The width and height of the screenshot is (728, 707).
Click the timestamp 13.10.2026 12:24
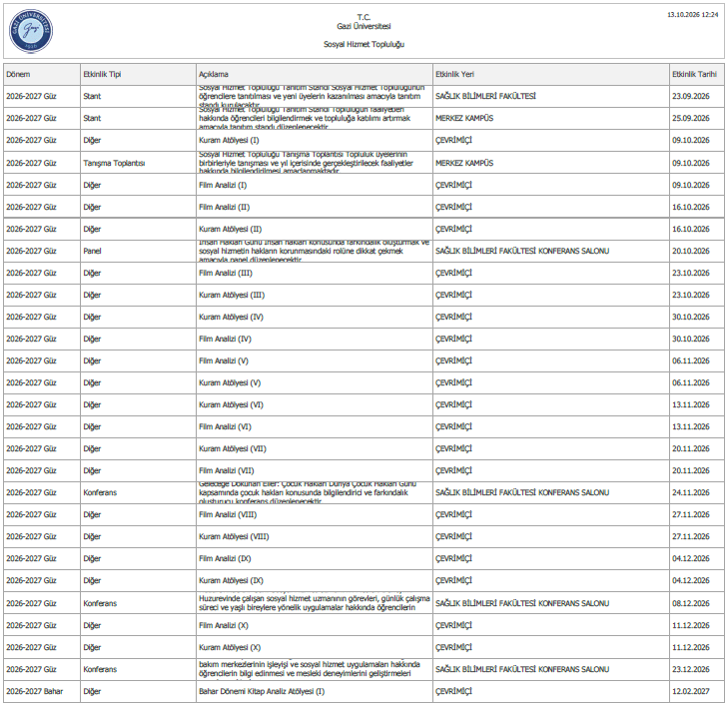693,15
